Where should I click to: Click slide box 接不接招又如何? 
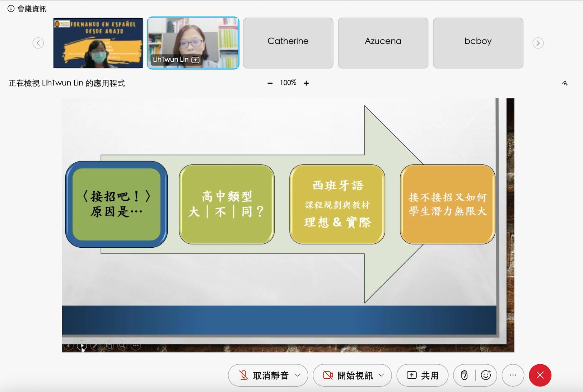(448, 204)
